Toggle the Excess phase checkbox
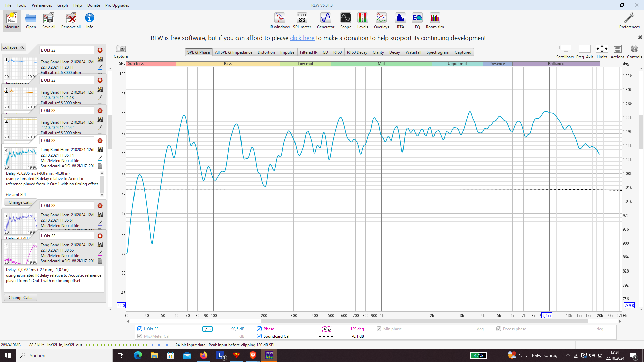The image size is (644, 362). tap(499, 329)
